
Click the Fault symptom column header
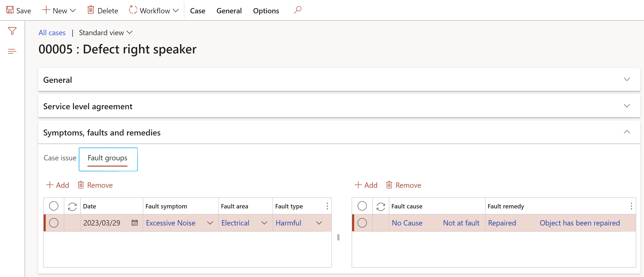166,206
